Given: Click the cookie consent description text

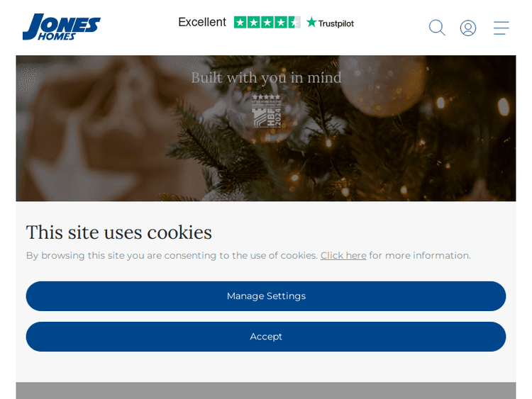Looking at the screenshot, I should (248, 256).
